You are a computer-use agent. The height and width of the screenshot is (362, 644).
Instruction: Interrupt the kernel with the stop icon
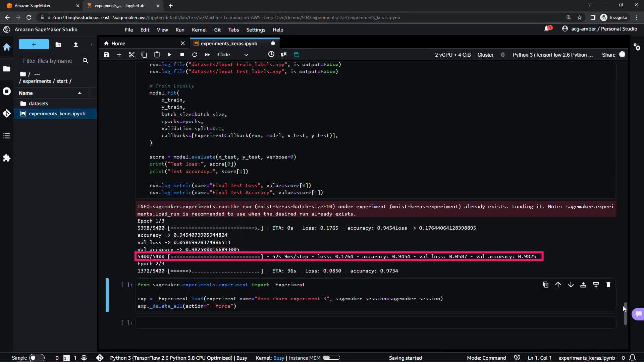click(182, 55)
